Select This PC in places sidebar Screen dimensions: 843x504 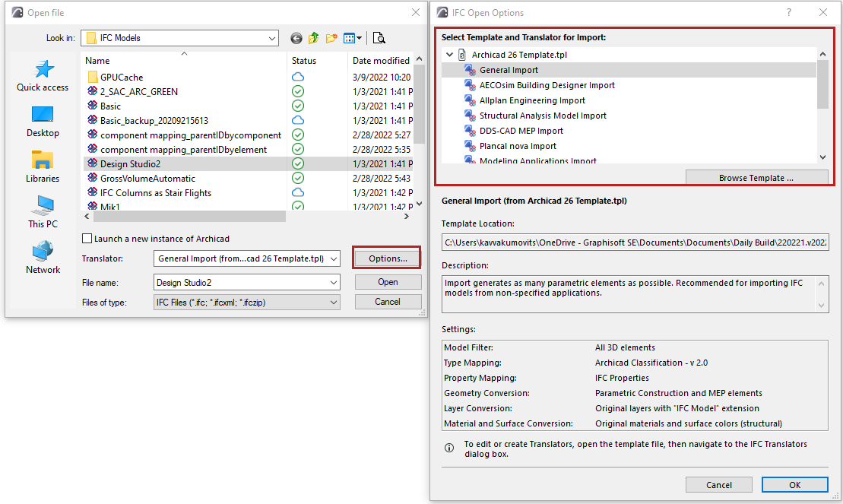click(43, 213)
